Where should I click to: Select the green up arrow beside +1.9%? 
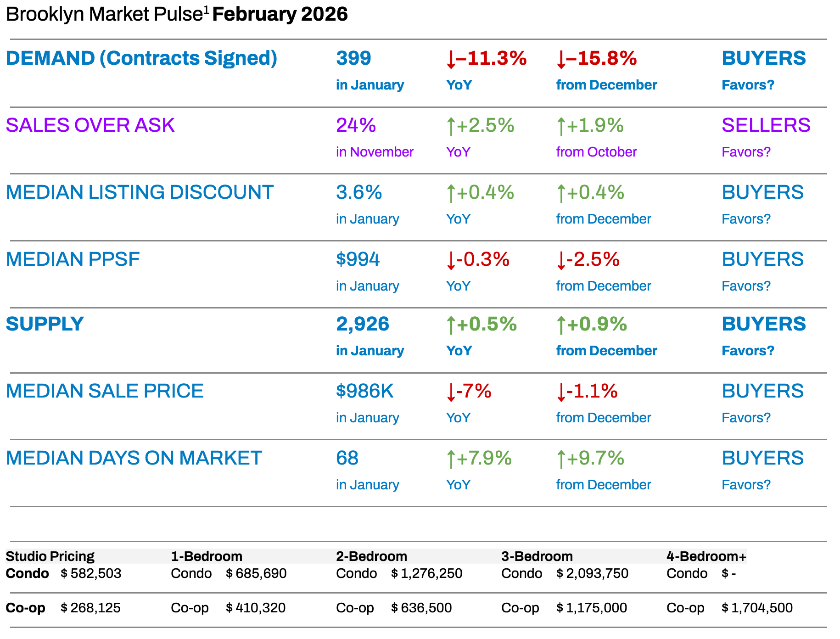(x=561, y=126)
